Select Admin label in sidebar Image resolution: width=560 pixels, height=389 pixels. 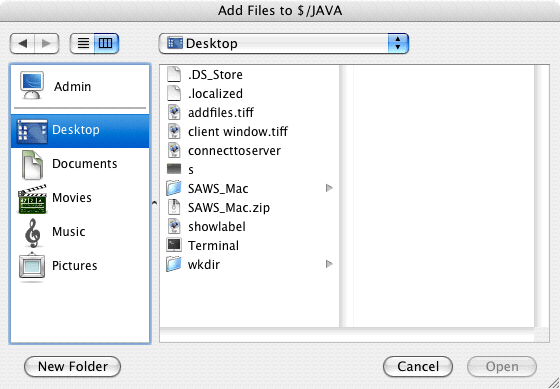[72, 87]
